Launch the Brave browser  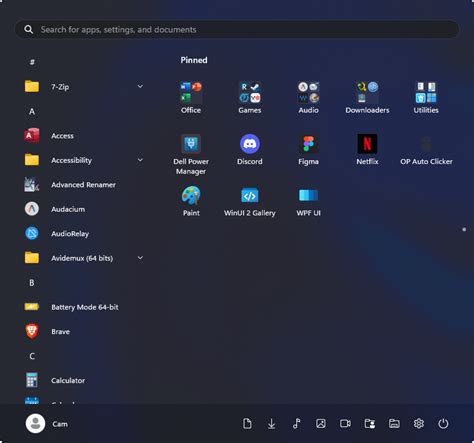[x=83, y=331]
